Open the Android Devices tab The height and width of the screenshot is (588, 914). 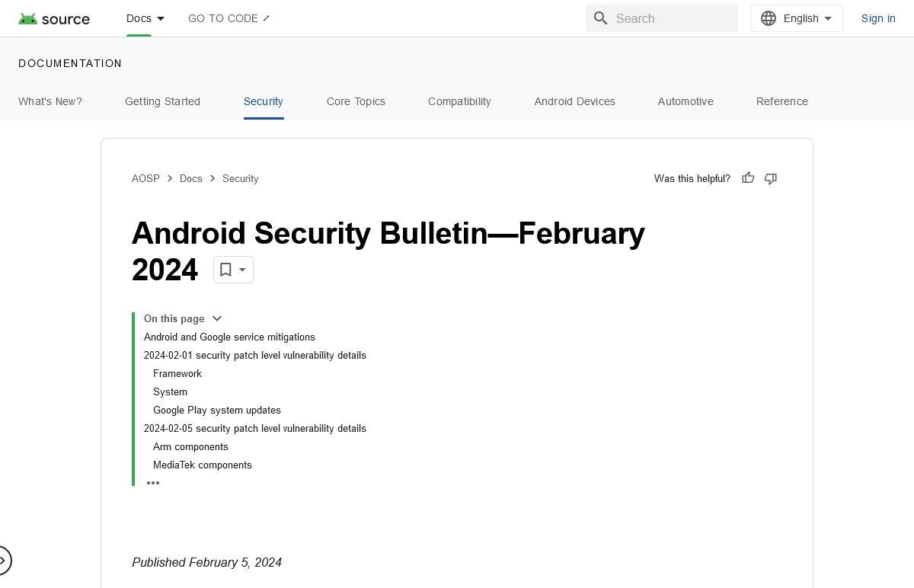click(574, 101)
